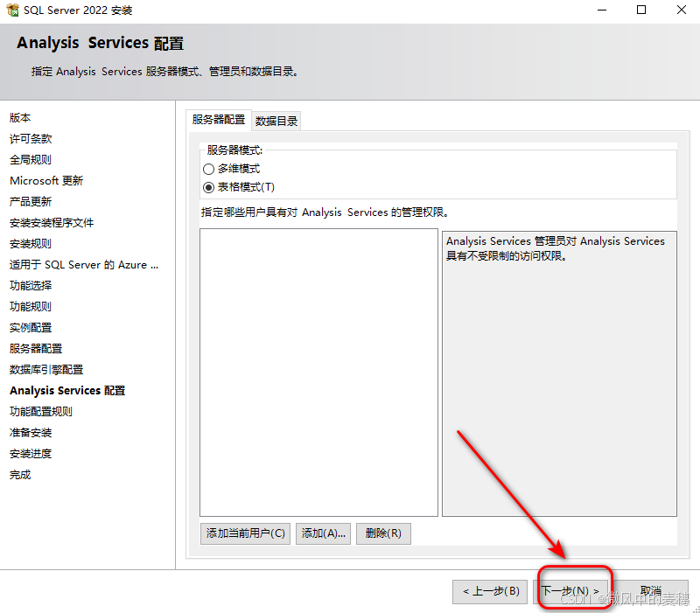Image resolution: width=700 pixels, height=613 pixels.
Task: Select 适用于 SQL Server 的 Azure step
Action: [x=84, y=265]
